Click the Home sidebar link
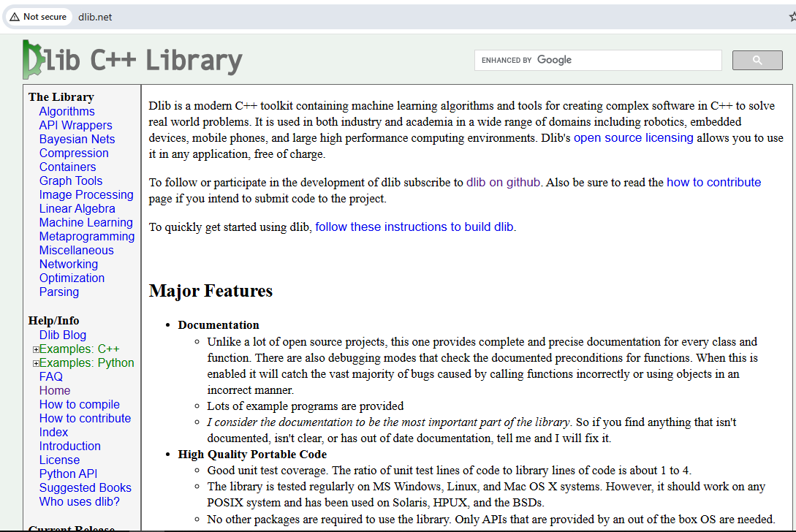This screenshot has width=796, height=532. coord(55,390)
